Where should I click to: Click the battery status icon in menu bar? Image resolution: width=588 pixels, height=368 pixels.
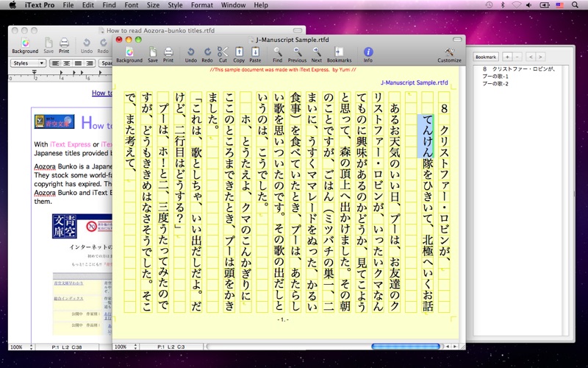544,5
